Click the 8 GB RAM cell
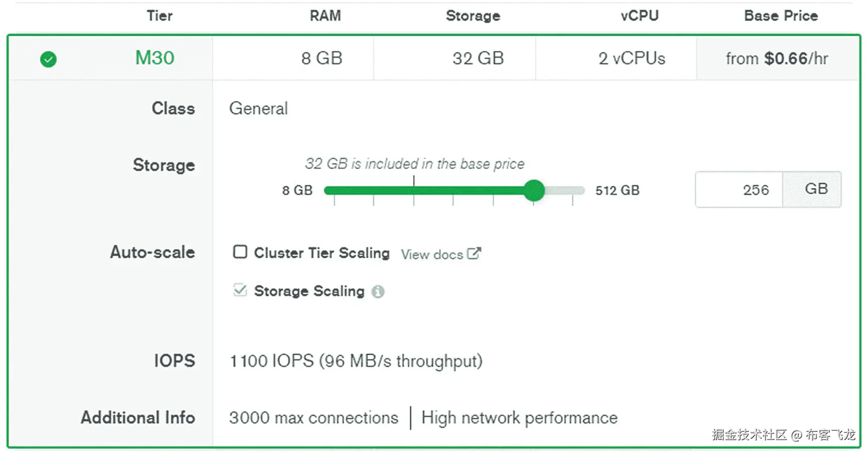The width and height of the screenshot is (868, 454). click(322, 58)
